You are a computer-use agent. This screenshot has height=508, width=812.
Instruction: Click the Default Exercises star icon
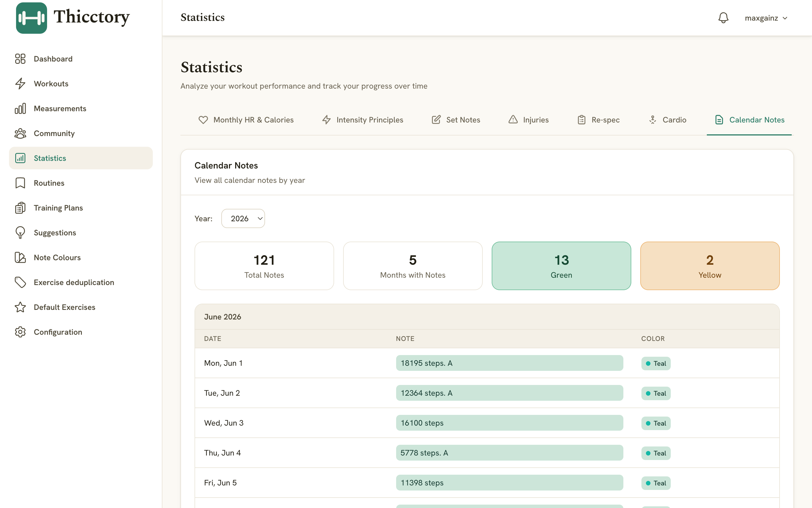pyautogui.click(x=20, y=307)
